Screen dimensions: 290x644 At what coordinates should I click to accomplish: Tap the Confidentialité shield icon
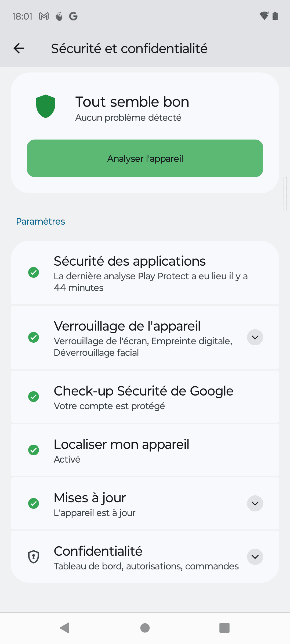(34, 557)
